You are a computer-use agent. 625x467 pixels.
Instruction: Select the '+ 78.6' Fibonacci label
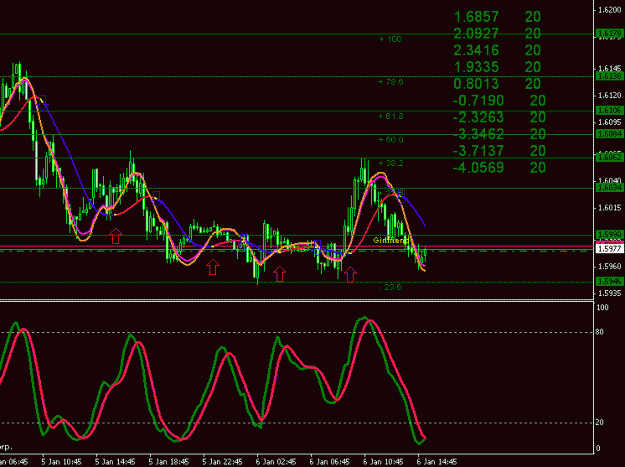click(x=391, y=82)
